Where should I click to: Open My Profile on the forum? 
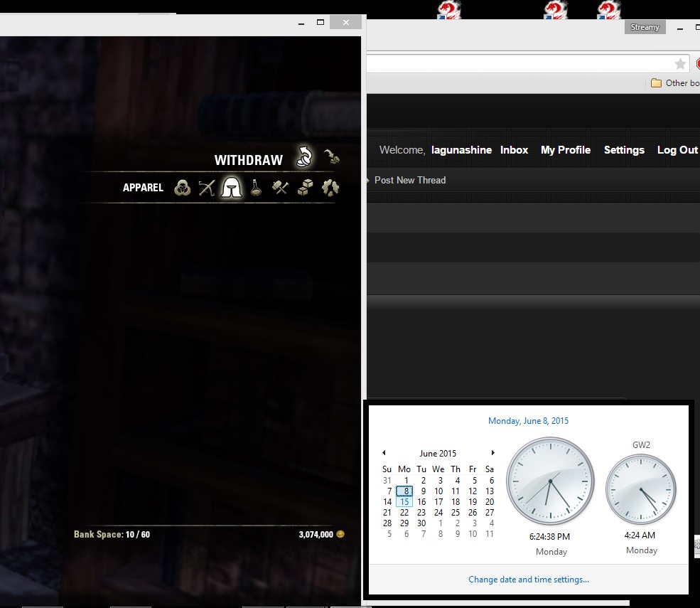click(565, 150)
